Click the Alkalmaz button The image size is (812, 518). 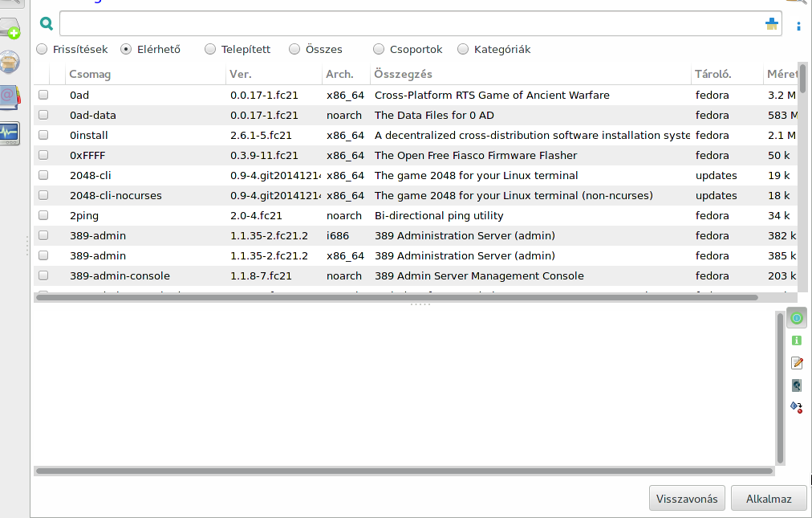[x=769, y=499]
